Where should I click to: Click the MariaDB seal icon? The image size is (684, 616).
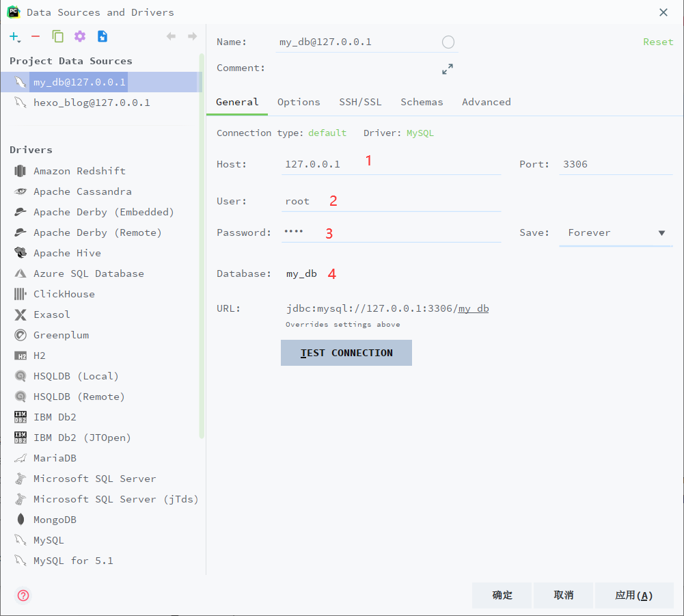[x=20, y=458]
